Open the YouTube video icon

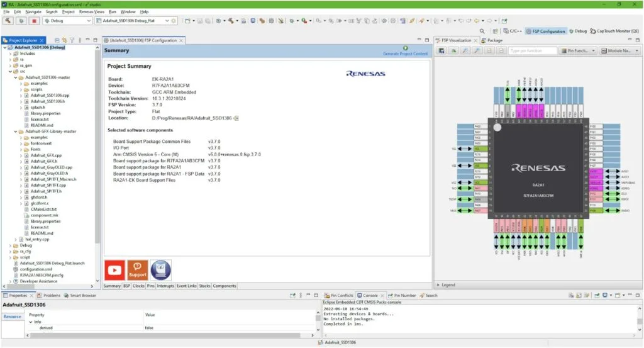pyautogui.click(x=114, y=270)
